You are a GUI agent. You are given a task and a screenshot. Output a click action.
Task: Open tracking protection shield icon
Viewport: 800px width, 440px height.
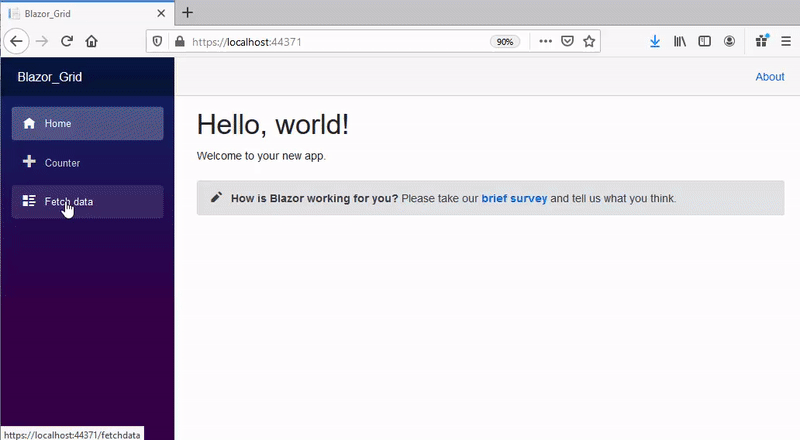click(157, 41)
